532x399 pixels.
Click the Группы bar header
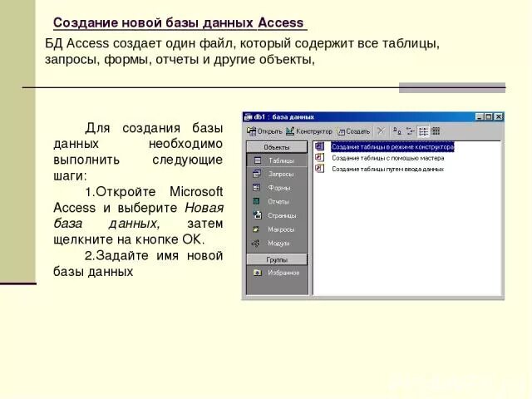277,259
